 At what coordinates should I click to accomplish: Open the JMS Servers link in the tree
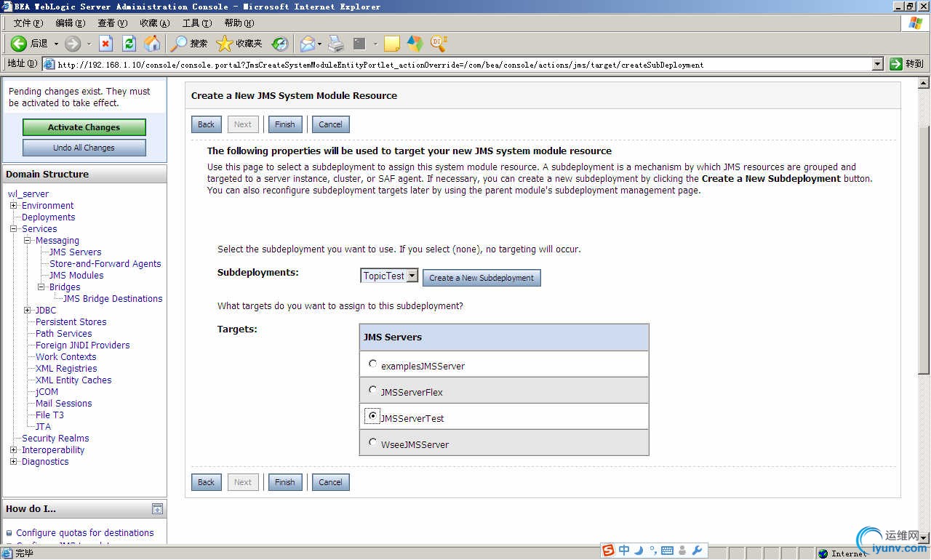[x=76, y=252]
